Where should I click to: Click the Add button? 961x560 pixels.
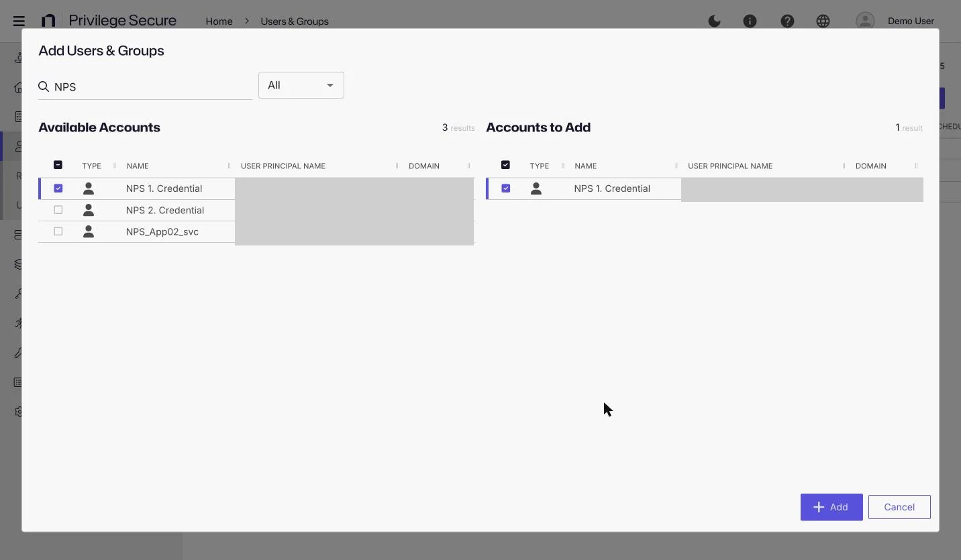click(x=831, y=507)
